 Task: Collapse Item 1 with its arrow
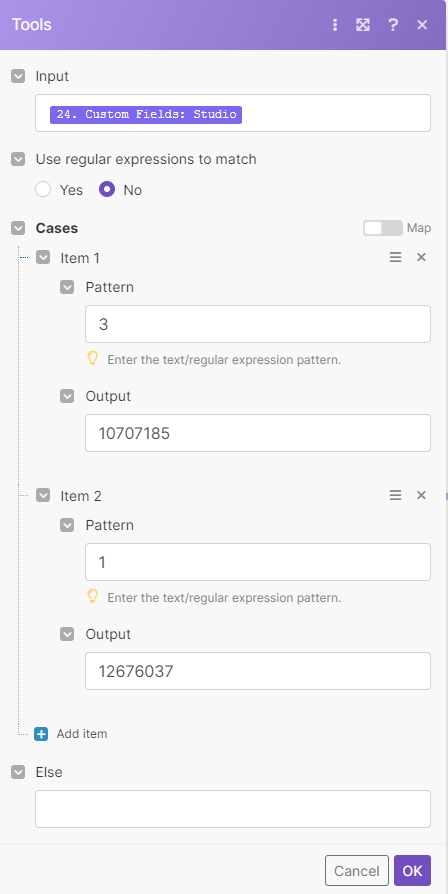[43, 257]
